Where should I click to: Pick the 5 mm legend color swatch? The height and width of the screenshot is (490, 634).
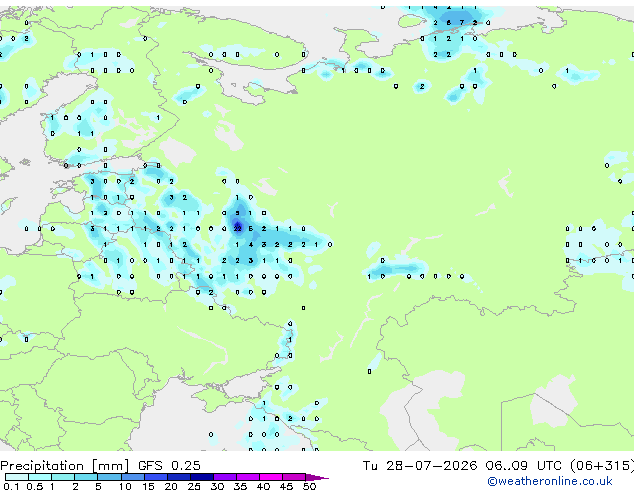[x=109, y=477]
